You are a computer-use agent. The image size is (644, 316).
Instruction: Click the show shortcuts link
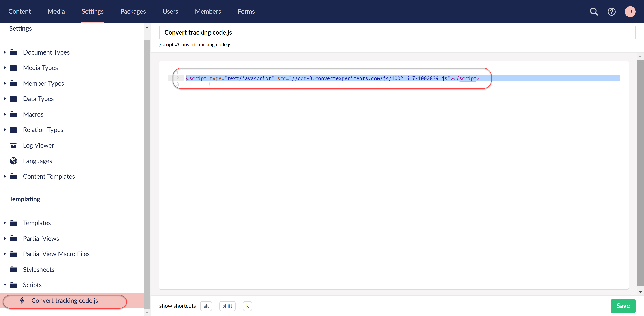click(x=177, y=306)
